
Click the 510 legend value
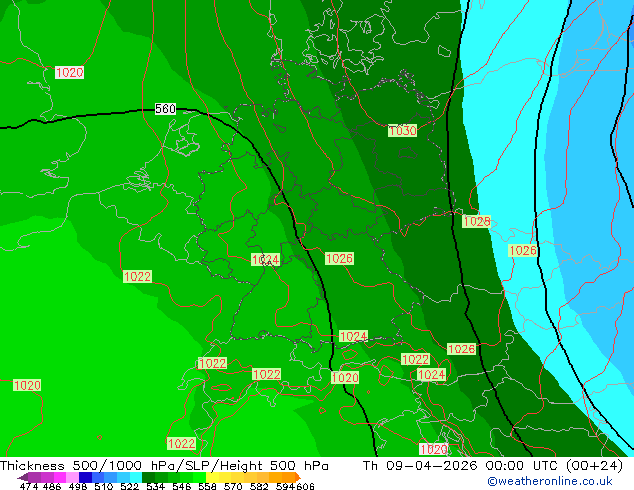tap(103, 486)
